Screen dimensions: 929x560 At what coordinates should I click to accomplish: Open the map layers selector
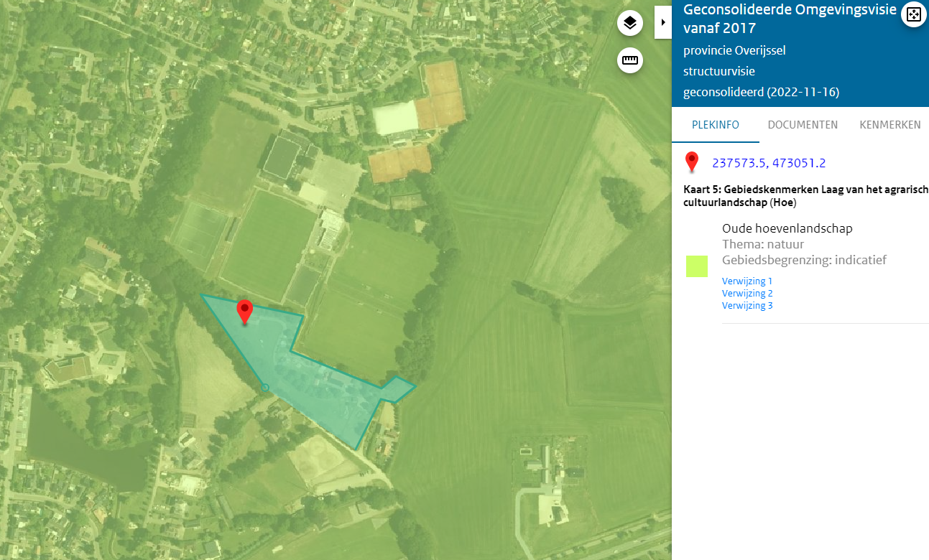click(630, 24)
